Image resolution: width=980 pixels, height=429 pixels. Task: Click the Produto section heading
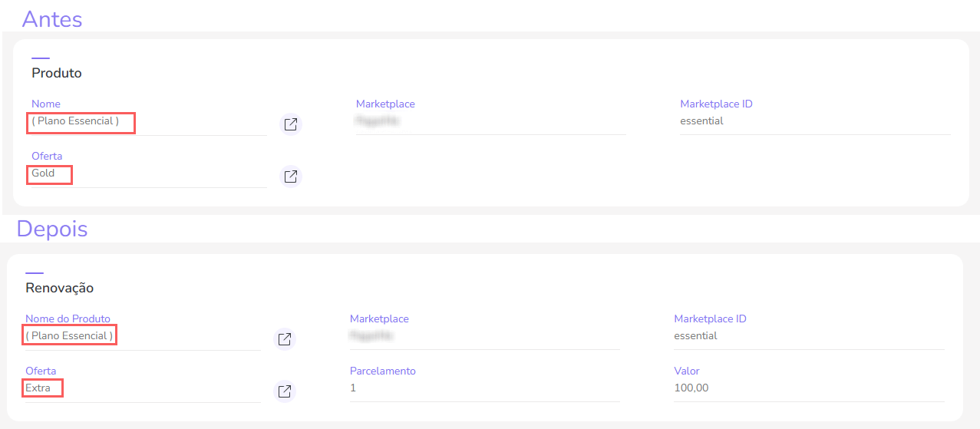coord(57,74)
